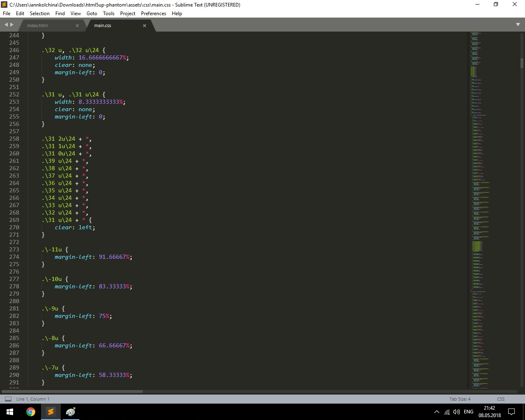
Task: Open the Preferences menu
Action: tap(153, 13)
